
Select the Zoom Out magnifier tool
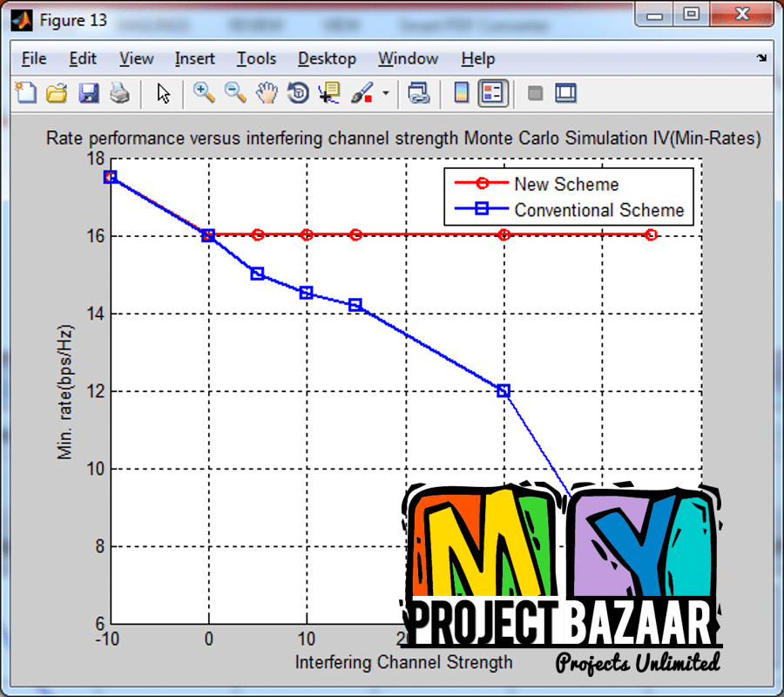point(235,93)
